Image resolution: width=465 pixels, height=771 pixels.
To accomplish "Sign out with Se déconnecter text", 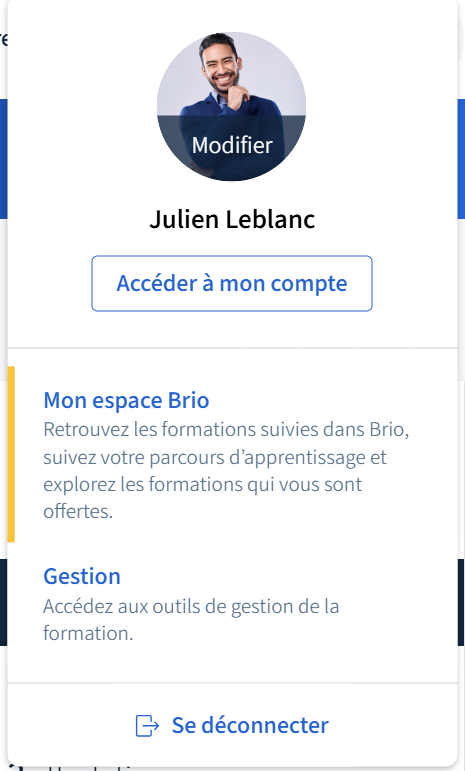I will pyautogui.click(x=250, y=725).
